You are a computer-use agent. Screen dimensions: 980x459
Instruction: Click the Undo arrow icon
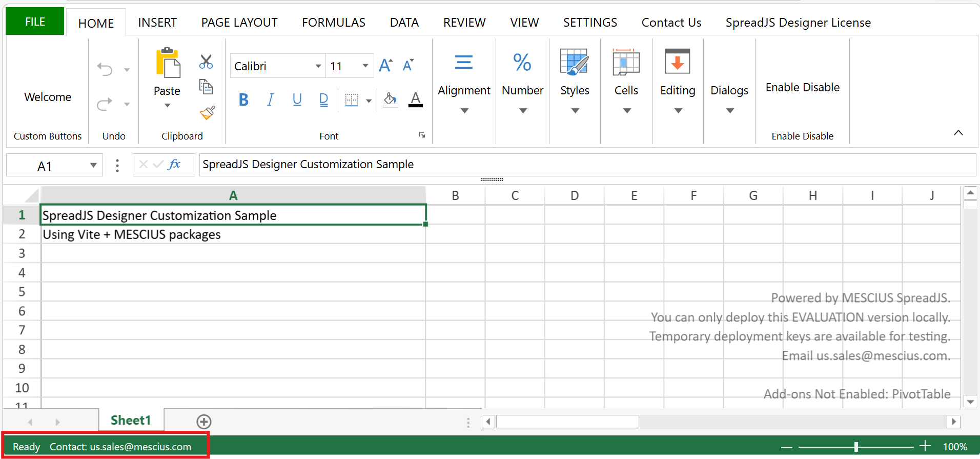coord(105,69)
